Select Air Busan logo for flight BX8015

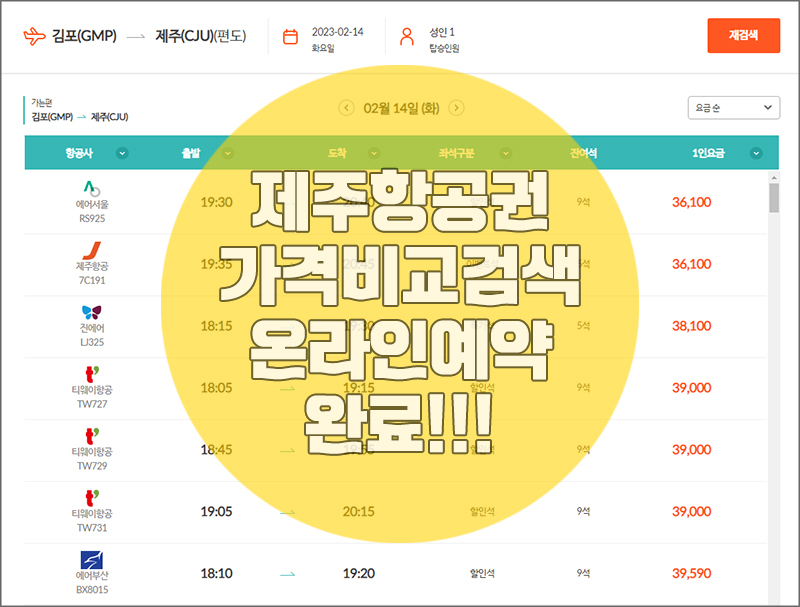pos(92,560)
